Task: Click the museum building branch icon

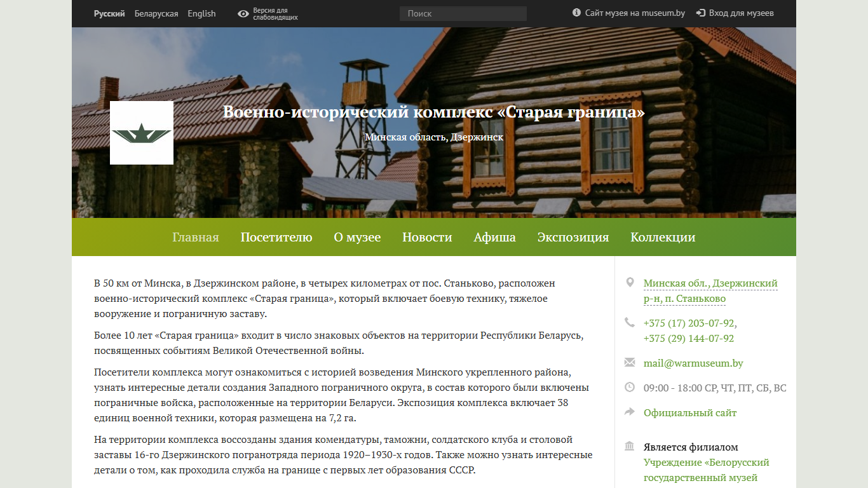Action: 630,446
